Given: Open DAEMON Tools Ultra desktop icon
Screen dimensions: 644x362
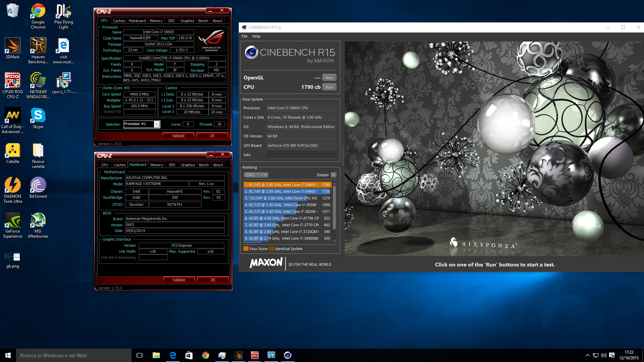Looking at the screenshot, I should click(x=12, y=190).
